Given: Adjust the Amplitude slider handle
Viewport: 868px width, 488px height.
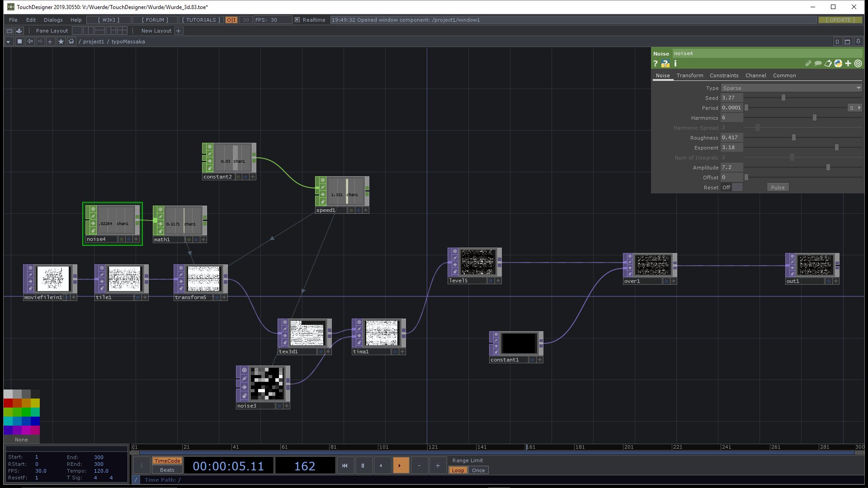Looking at the screenshot, I should click(828, 168).
